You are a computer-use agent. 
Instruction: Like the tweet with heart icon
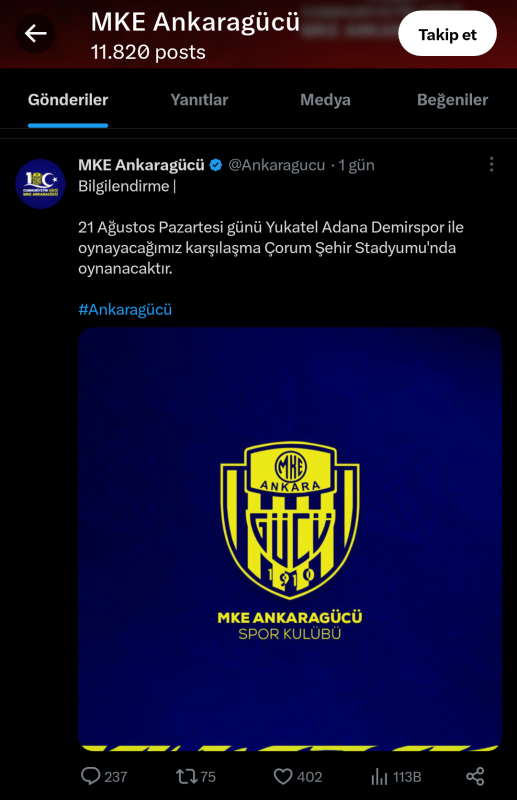[283, 777]
